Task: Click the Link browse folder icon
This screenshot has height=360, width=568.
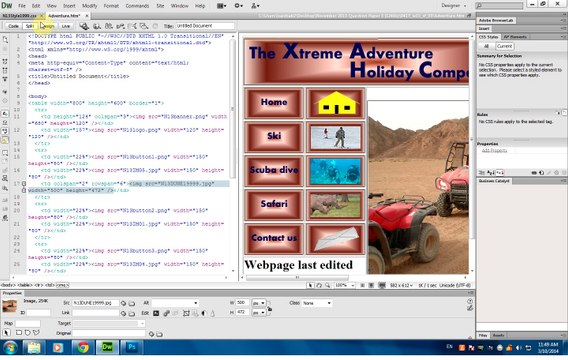Action: tap(132, 313)
